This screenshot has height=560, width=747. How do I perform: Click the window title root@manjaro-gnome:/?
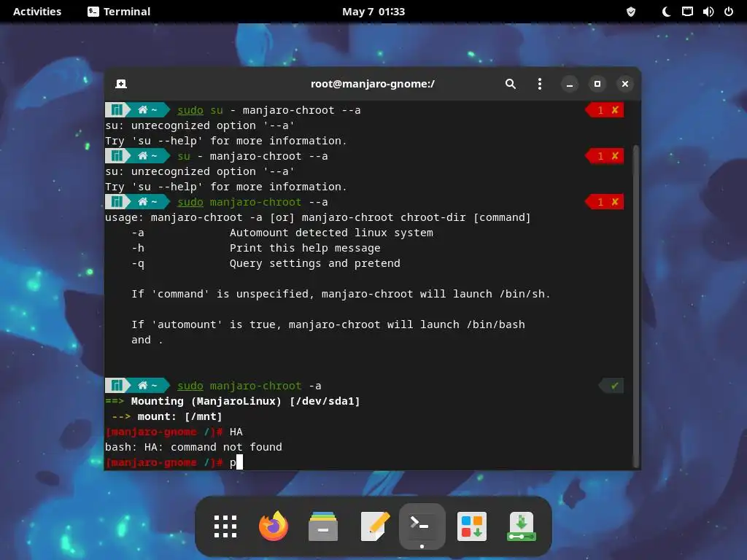click(373, 84)
